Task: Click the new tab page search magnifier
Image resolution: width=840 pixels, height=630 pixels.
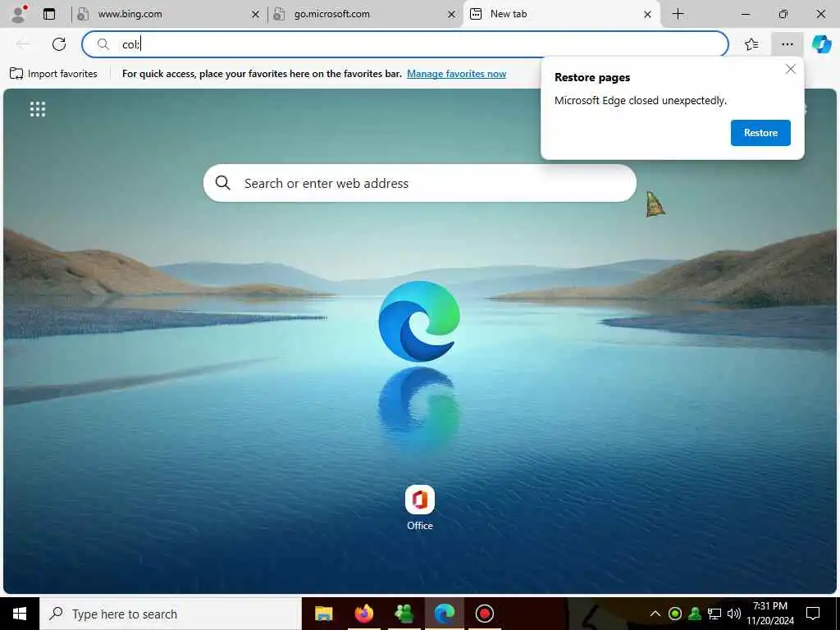Action: (223, 183)
